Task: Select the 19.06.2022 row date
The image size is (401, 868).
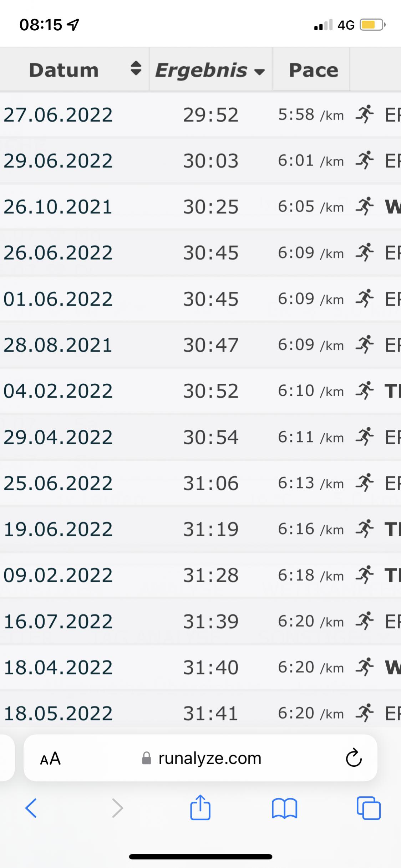Action: [x=58, y=529]
